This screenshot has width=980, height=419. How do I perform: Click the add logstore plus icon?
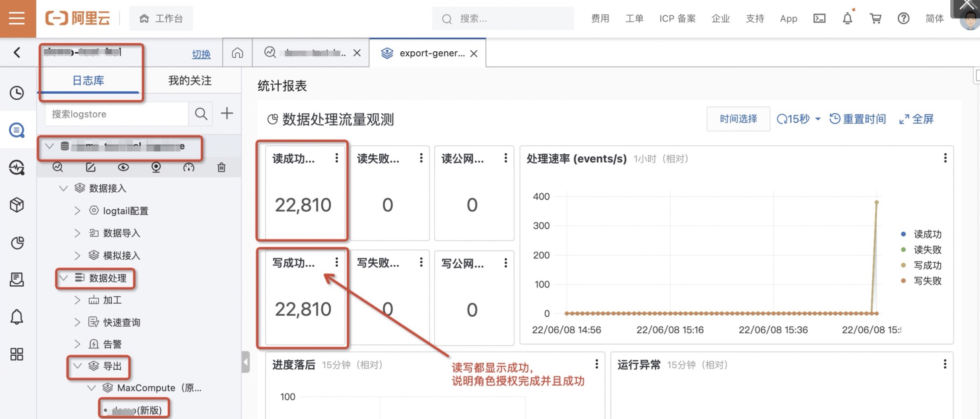(227, 113)
